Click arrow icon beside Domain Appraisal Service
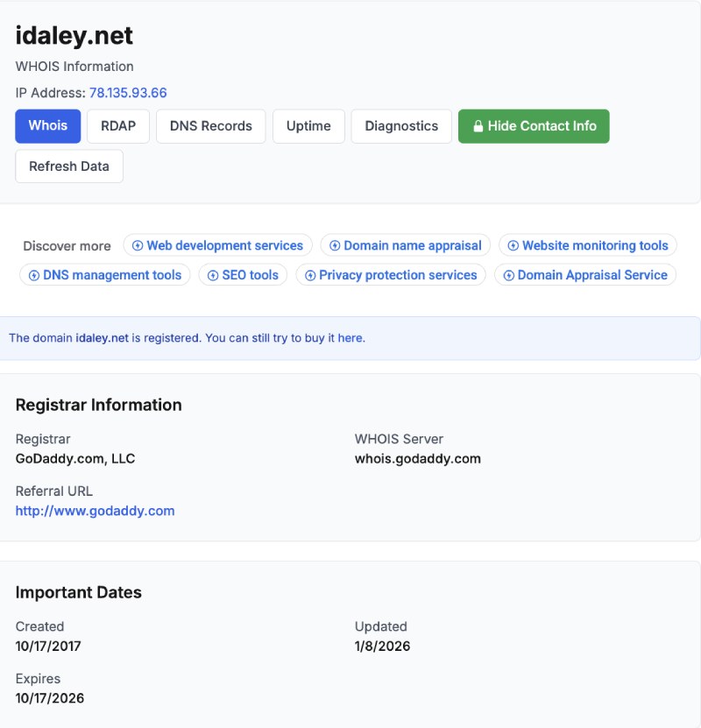Screen dimensions: 701x728 tap(509, 275)
